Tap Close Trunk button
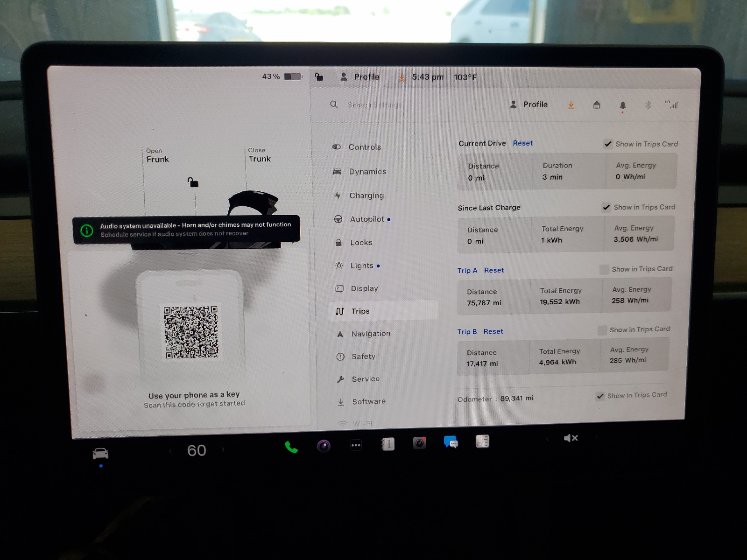747x560 pixels. click(x=259, y=155)
